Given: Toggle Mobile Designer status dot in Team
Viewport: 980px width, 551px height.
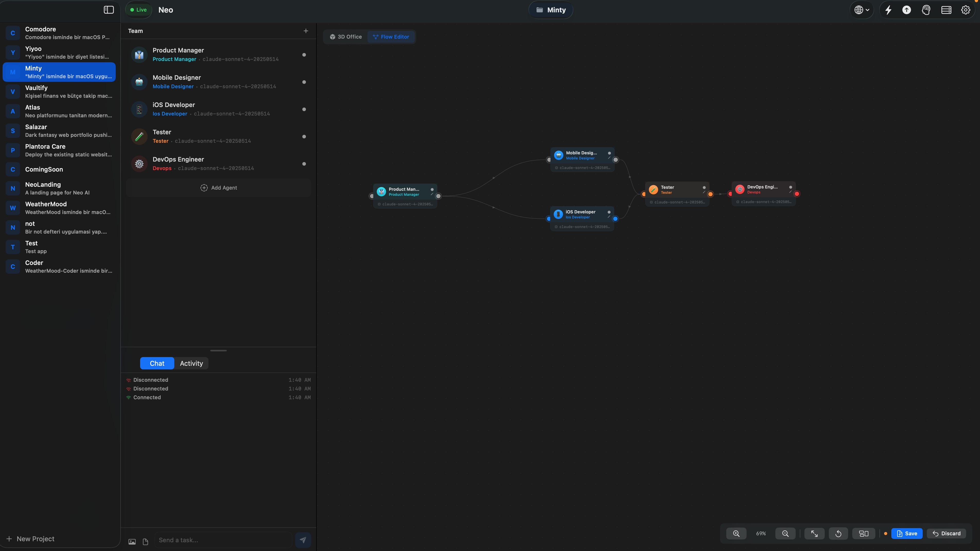Looking at the screenshot, I should (x=304, y=82).
